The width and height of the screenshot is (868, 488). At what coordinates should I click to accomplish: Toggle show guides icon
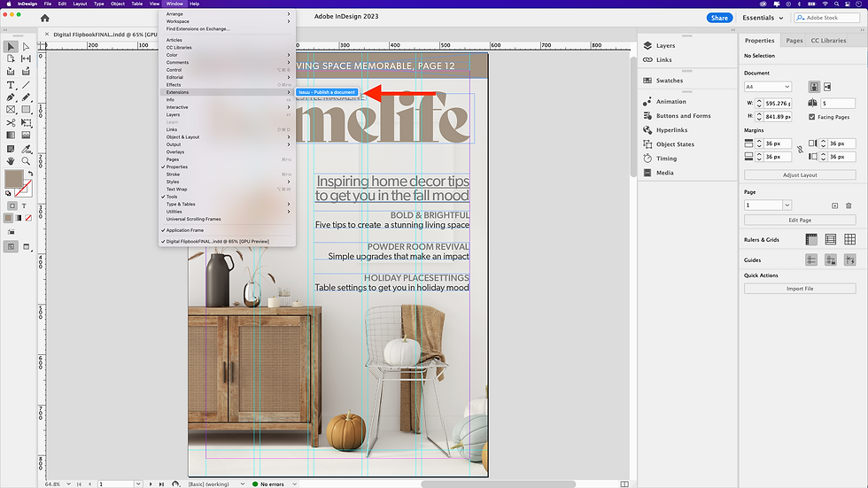811,260
